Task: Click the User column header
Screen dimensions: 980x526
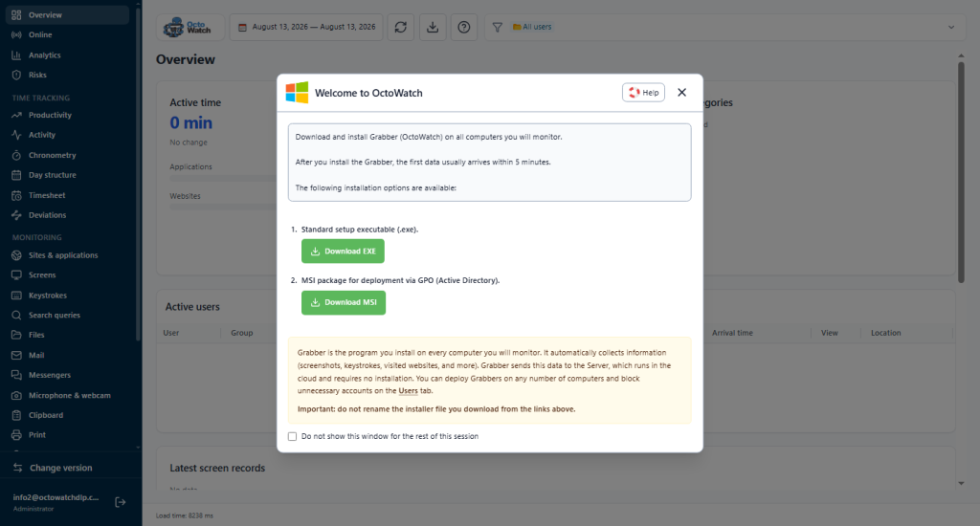Action: pos(170,333)
